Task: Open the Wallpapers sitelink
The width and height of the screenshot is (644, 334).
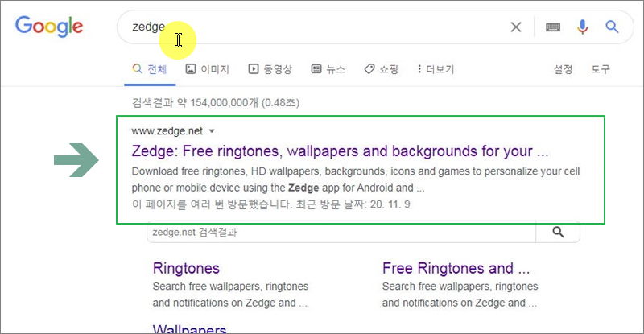Action: tap(189, 329)
